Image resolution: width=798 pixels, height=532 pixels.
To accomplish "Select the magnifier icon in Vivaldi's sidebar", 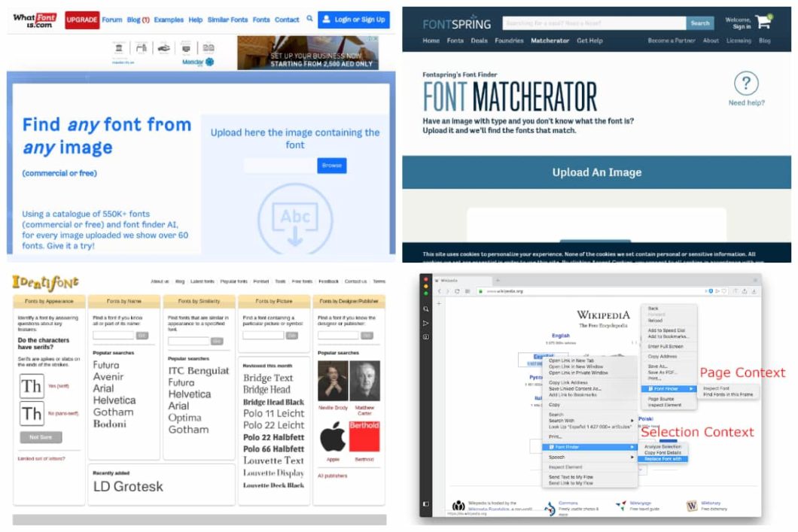I will coord(425,307).
